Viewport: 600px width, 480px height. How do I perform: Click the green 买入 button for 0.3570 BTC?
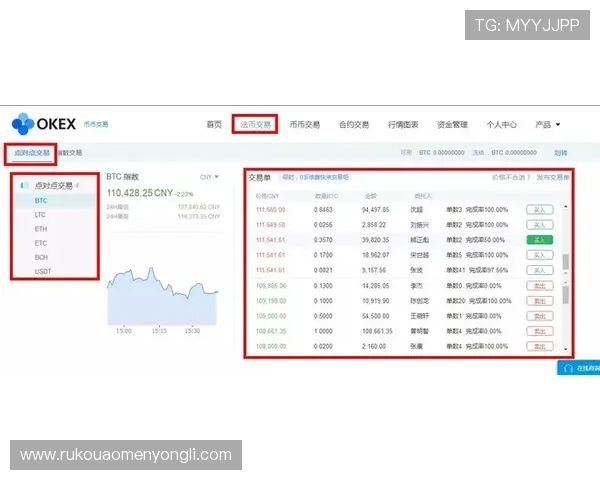coord(540,240)
